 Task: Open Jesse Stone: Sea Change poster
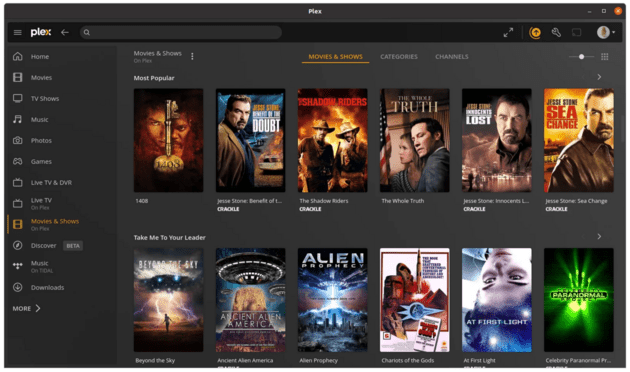(579, 140)
